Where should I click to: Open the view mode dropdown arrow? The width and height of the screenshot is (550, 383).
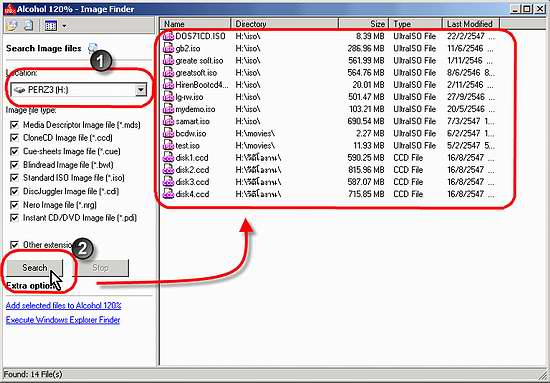(x=64, y=26)
